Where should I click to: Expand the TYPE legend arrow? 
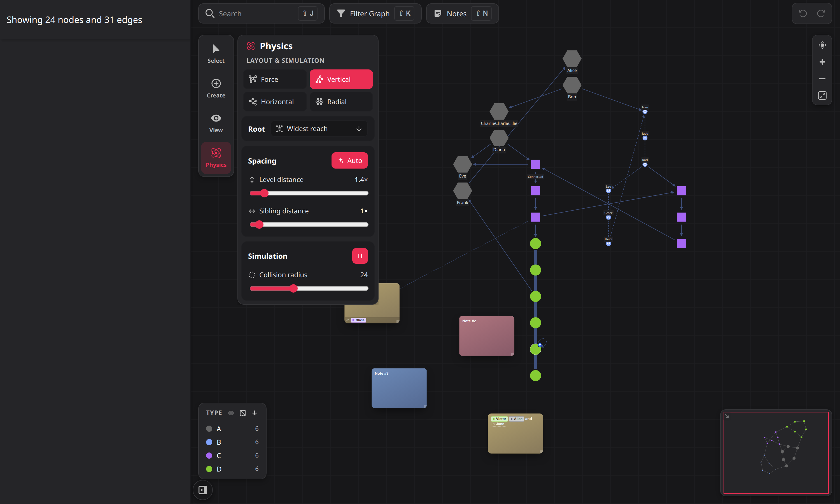(254, 413)
